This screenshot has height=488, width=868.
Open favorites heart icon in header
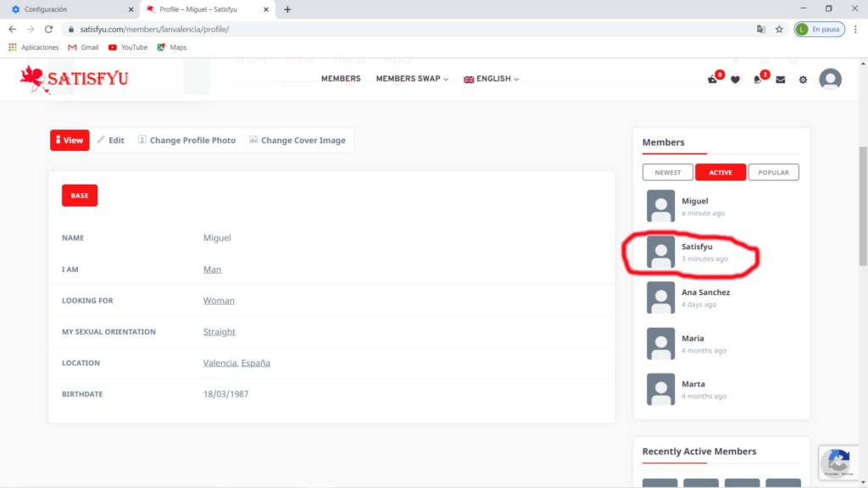click(x=735, y=80)
